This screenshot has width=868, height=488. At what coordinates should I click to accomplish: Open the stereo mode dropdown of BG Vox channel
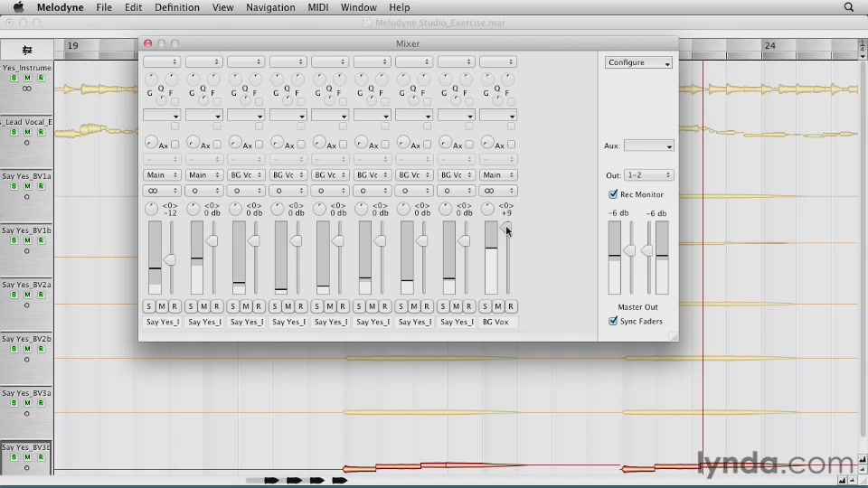pos(497,191)
